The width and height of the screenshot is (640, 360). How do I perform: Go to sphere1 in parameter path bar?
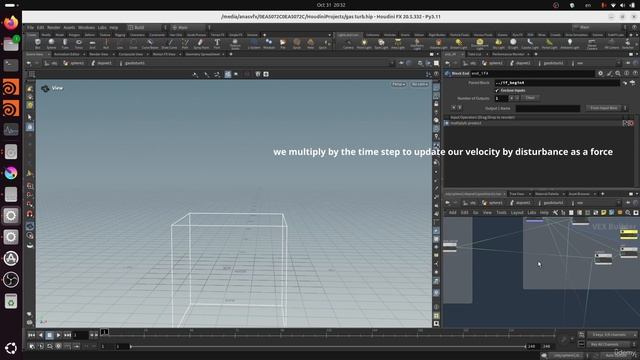(x=493, y=63)
